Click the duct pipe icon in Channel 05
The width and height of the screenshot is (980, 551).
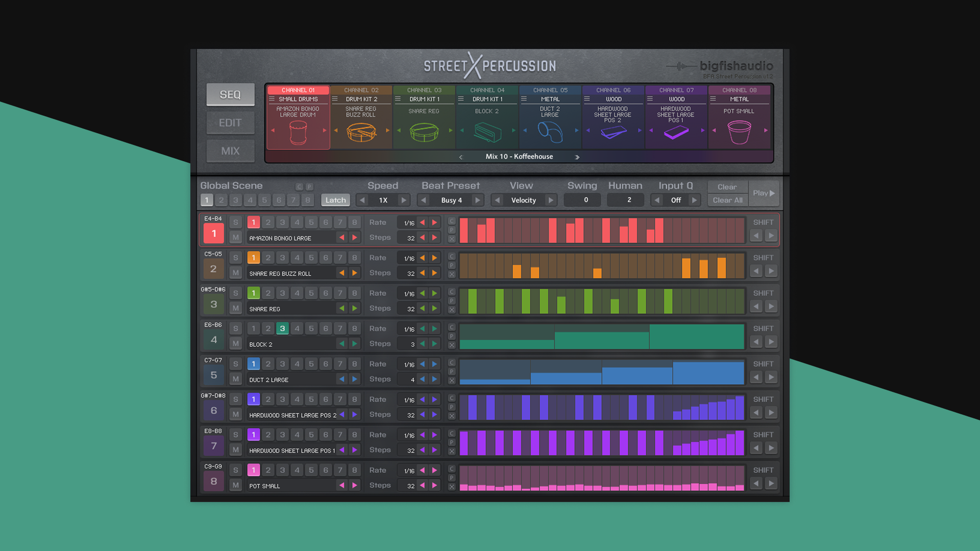(550, 133)
